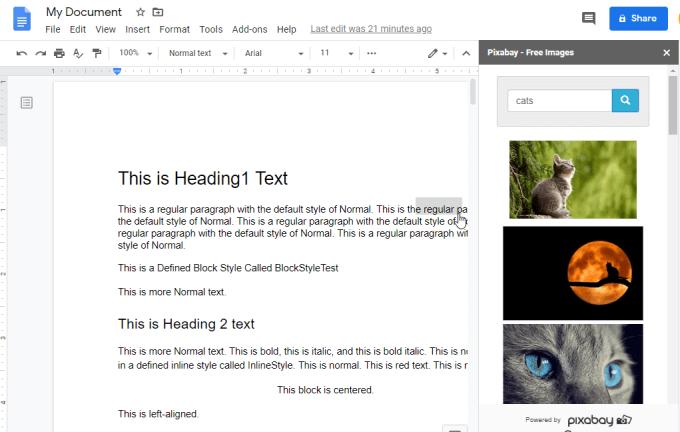This screenshot has width=680, height=432.
Task: Search Pixabay with magnifier button
Action: [x=625, y=101]
